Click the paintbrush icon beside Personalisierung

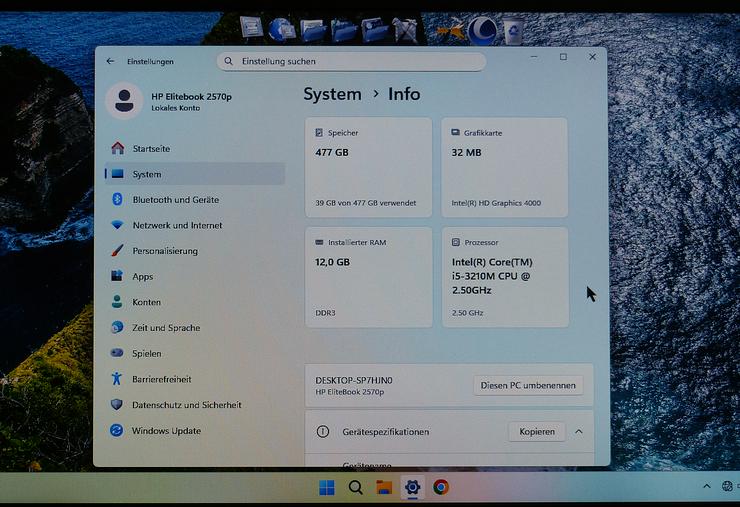(117, 250)
